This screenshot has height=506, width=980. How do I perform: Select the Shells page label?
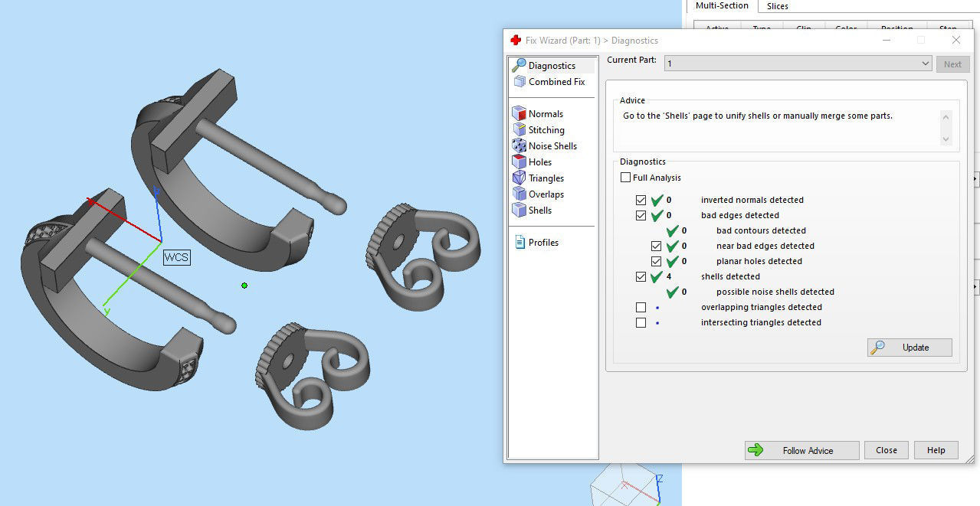(x=540, y=211)
